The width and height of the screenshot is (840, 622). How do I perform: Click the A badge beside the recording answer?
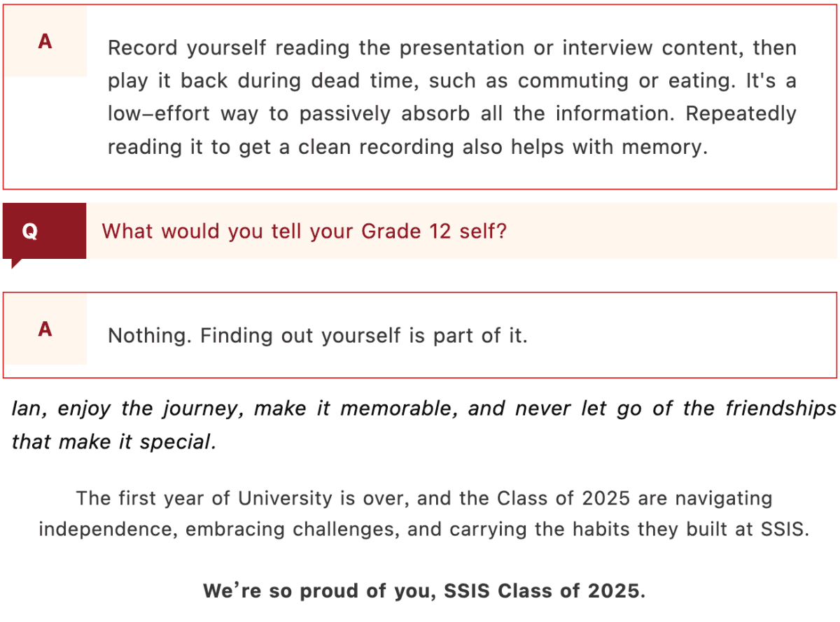pyautogui.click(x=45, y=42)
